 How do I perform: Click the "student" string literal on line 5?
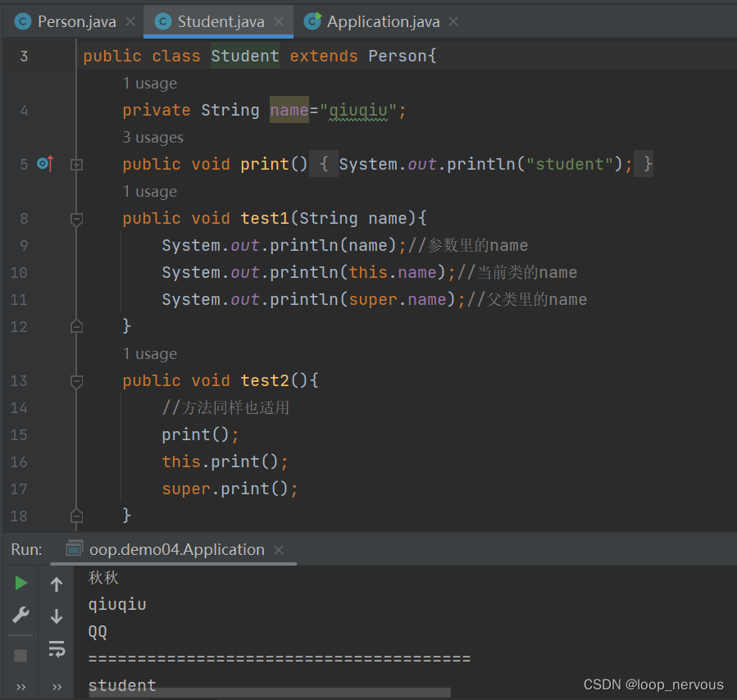[x=569, y=164]
